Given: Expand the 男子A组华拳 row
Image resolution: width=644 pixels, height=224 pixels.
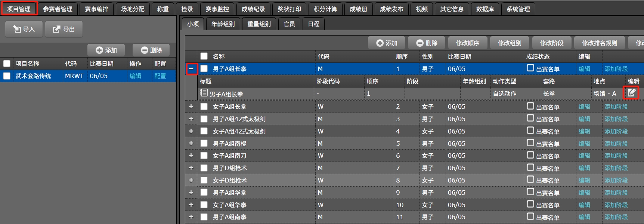Looking at the screenshot, I should click(191, 192).
